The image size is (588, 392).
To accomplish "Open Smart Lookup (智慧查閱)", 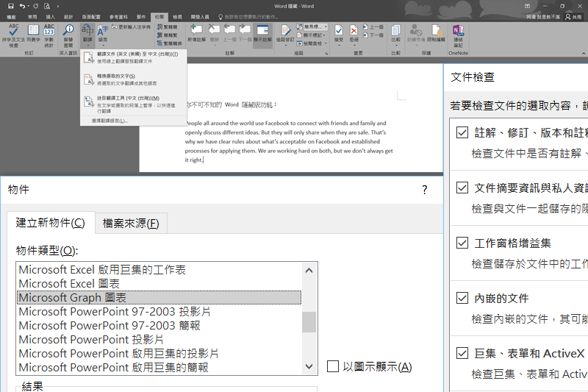I will coord(68,35).
